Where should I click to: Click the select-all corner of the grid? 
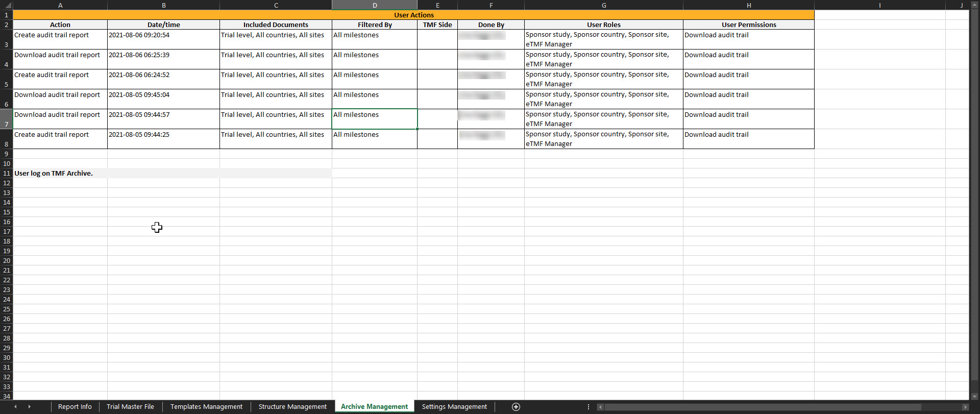[6, 5]
